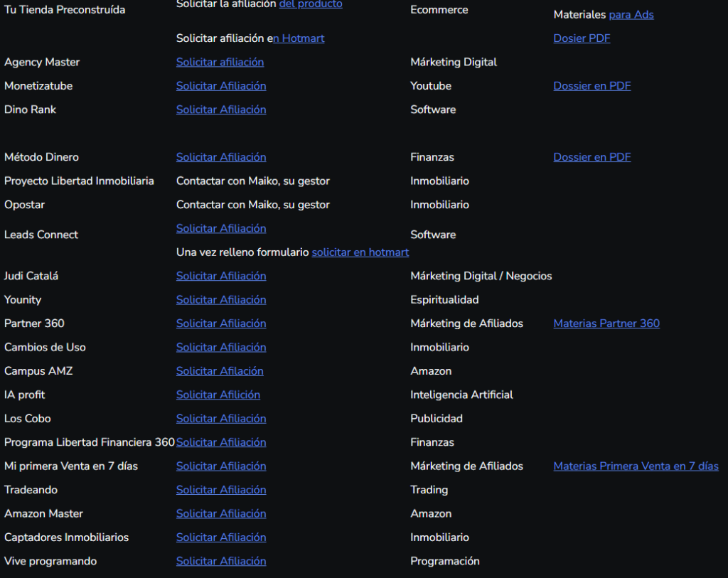Click the 'Captadores Inmobiliarios' product name
Image resolution: width=728 pixels, height=578 pixels.
click(x=66, y=537)
